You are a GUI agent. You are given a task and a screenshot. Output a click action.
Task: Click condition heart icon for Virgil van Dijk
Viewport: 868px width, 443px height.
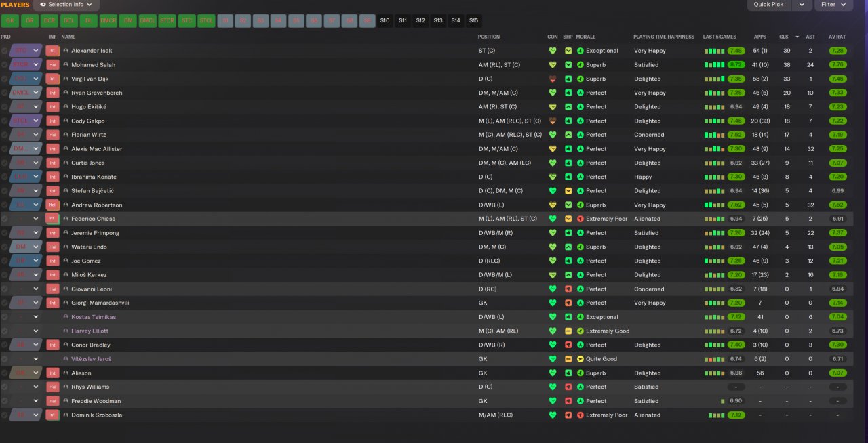(553, 79)
